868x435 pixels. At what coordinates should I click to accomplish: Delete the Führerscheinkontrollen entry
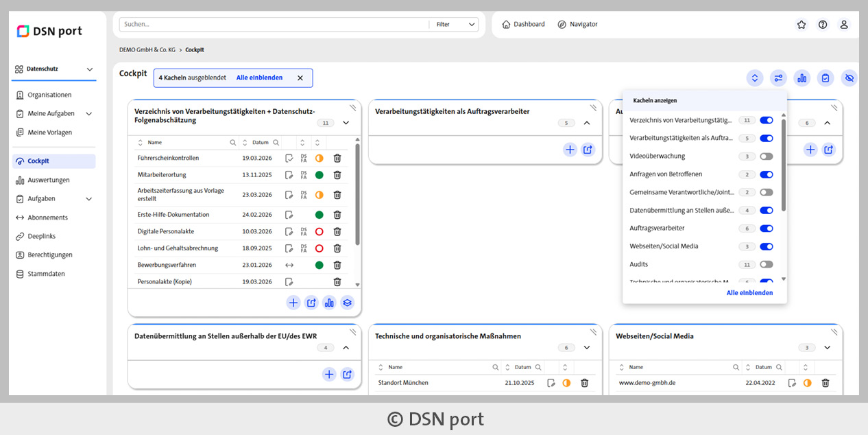[337, 158]
